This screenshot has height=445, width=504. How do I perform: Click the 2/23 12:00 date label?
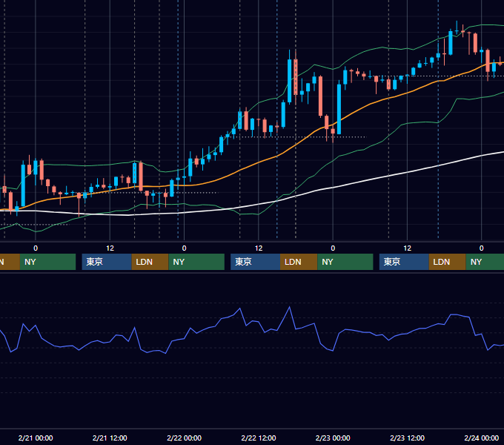tap(407, 438)
